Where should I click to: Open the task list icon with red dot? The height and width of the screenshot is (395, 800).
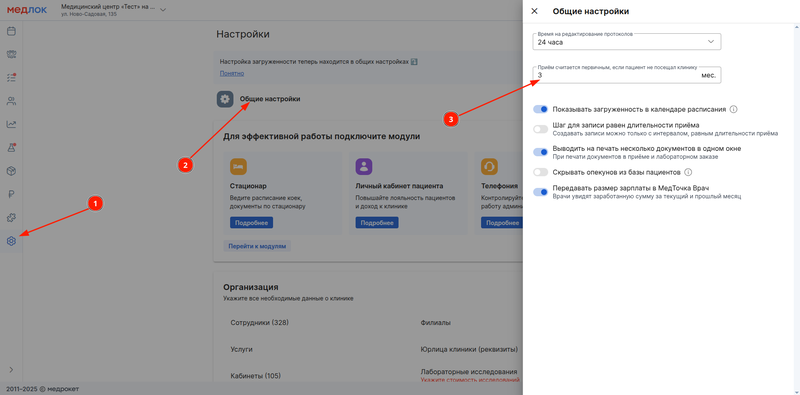[x=11, y=78]
